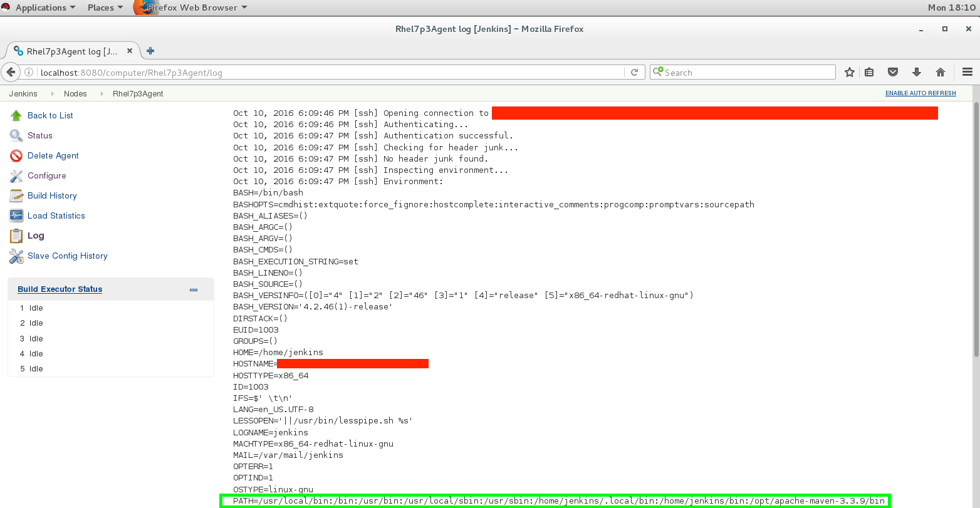Click the Enable Auto Refresh link
Screen dimensions: 980x508
click(x=920, y=93)
